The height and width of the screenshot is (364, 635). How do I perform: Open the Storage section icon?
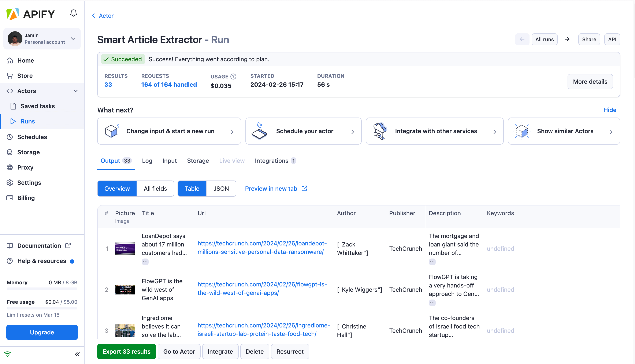10,152
